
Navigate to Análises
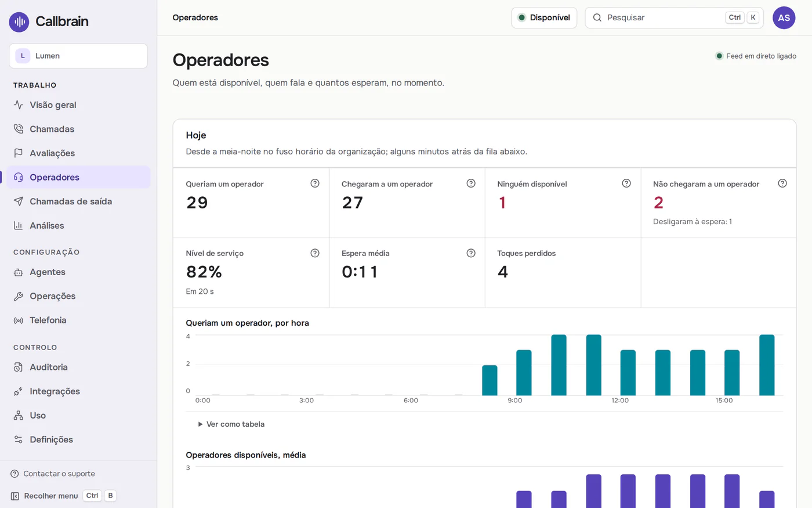coord(78,225)
